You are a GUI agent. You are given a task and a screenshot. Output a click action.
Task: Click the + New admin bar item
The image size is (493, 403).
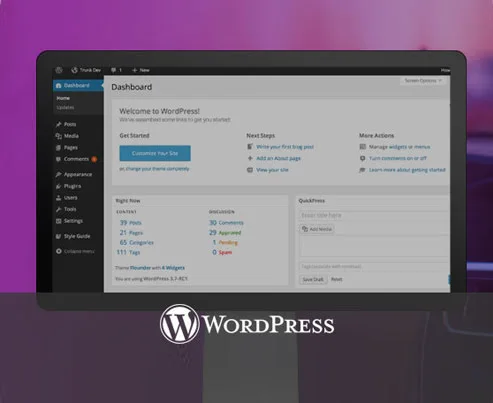pyautogui.click(x=141, y=70)
